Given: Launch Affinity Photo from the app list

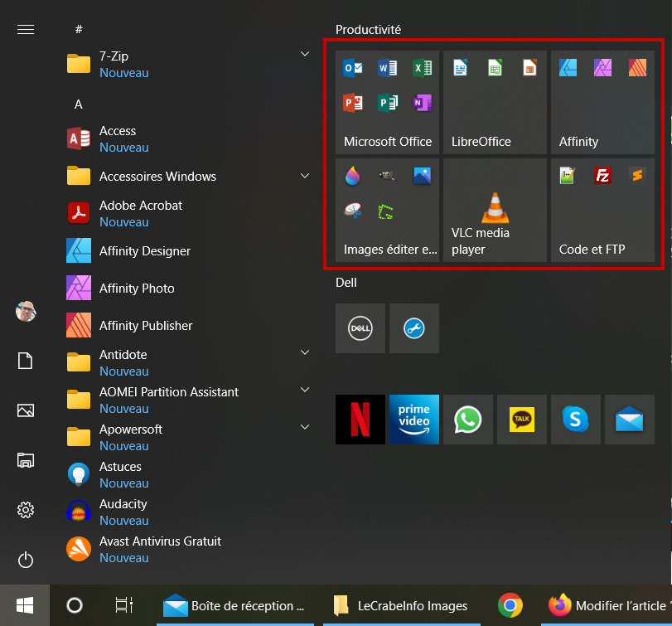Looking at the screenshot, I should point(189,289).
